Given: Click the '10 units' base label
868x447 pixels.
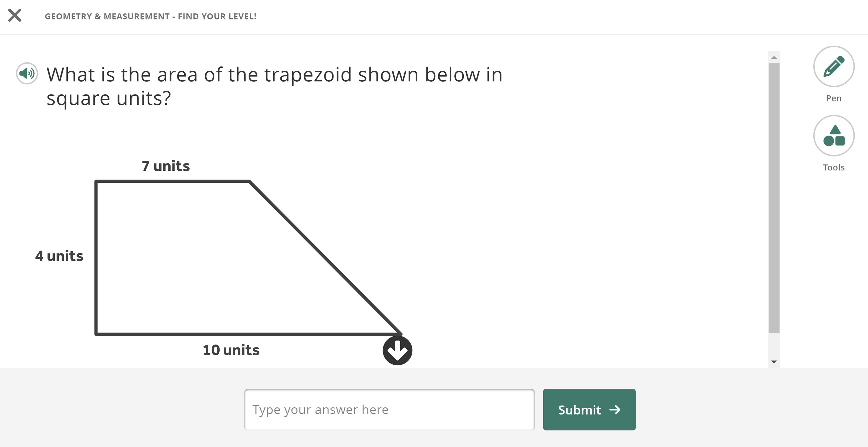Looking at the screenshot, I should coord(231,350).
